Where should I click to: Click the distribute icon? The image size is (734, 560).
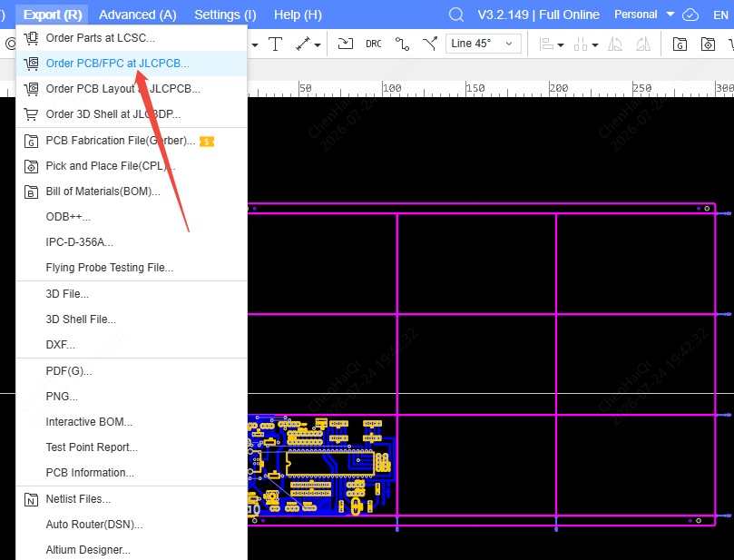tap(581, 44)
